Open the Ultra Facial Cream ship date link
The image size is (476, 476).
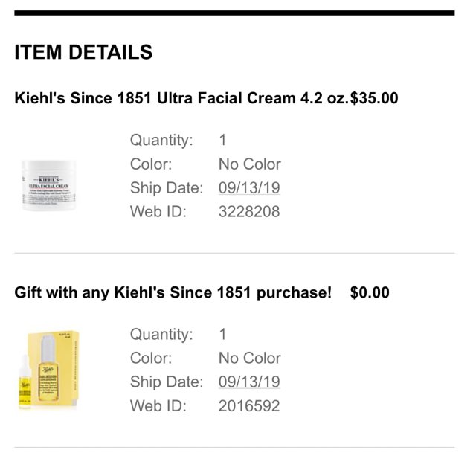249,187
